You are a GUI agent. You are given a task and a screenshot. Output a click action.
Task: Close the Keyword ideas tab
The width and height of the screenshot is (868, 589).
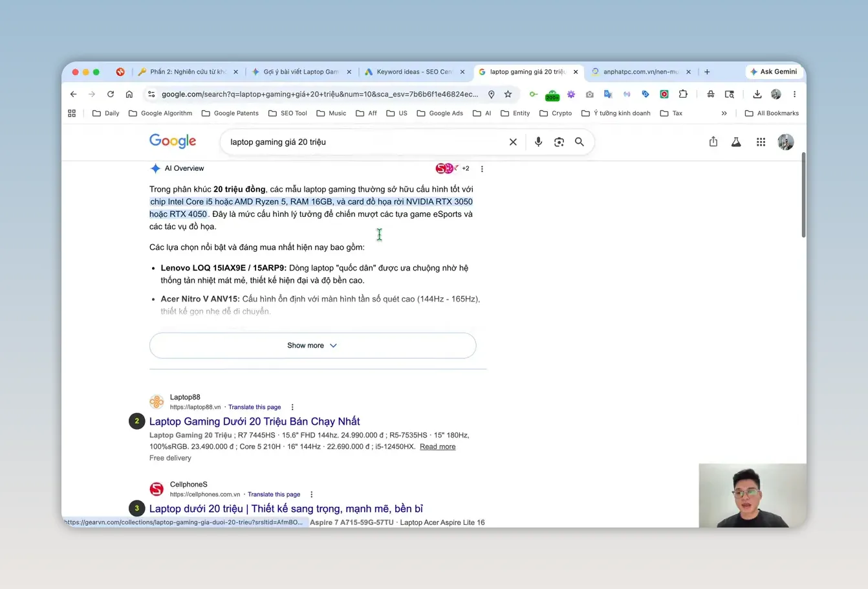pyautogui.click(x=462, y=72)
